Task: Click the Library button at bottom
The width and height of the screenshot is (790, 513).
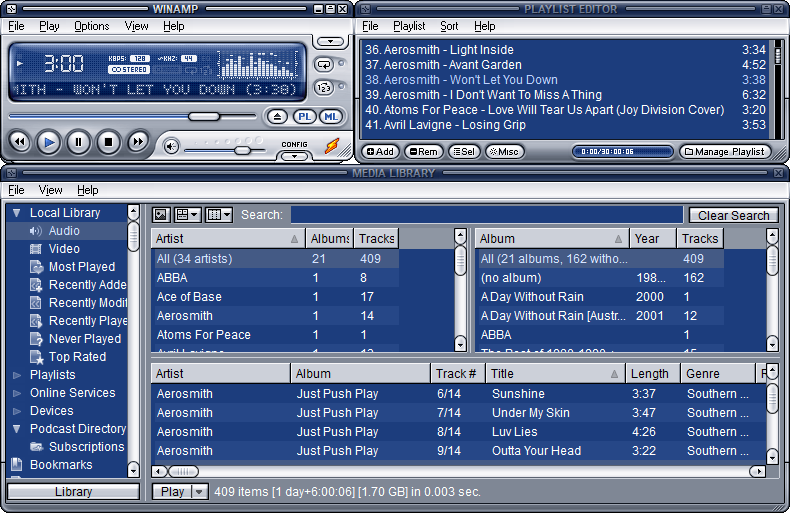Action: pos(74,492)
